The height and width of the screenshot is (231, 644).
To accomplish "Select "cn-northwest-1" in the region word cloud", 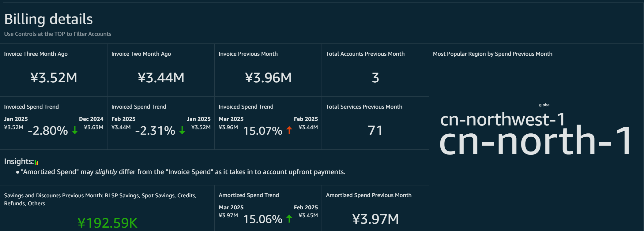I will pos(503,119).
